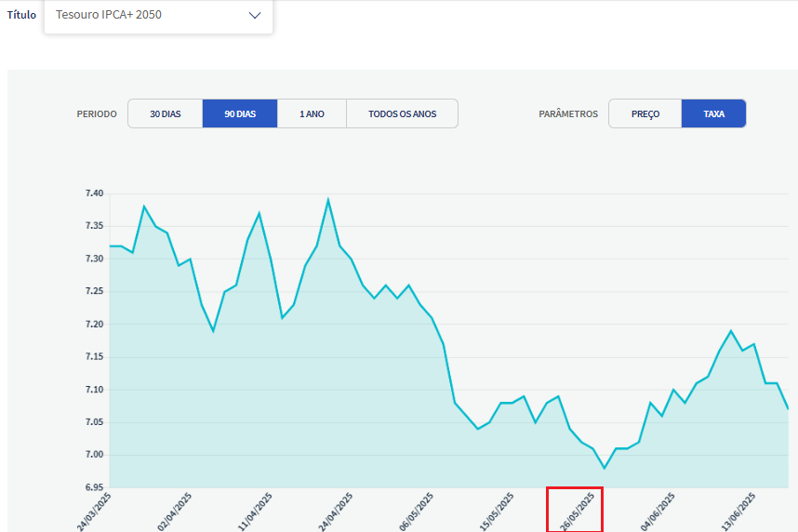Switch the period to 1 ANO
The image size is (798, 532).
[312, 113]
